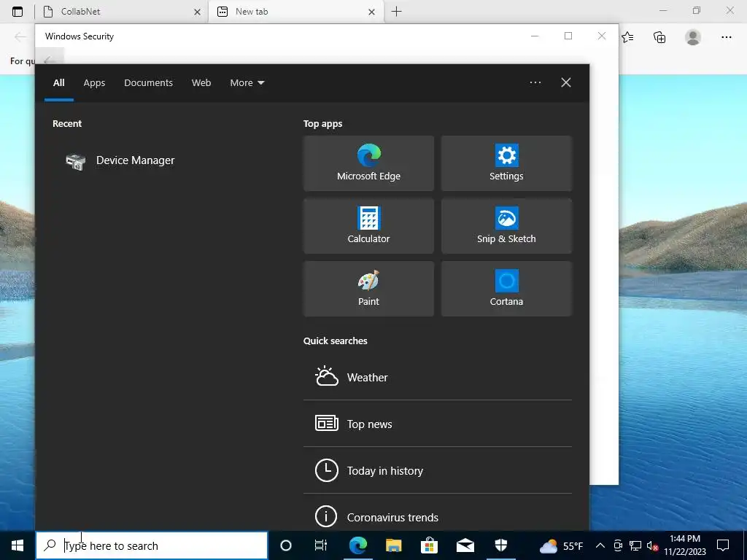The height and width of the screenshot is (560, 747).
Task: Open search panel options ellipsis menu
Action: tap(535, 82)
